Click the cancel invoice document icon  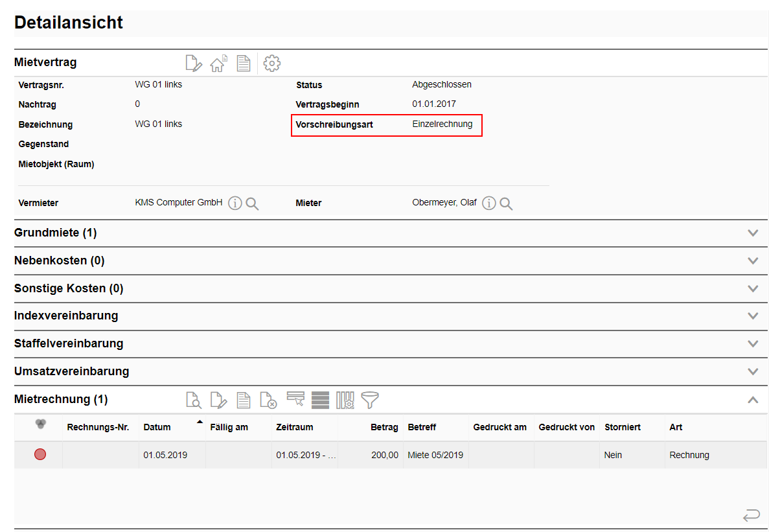click(268, 400)
